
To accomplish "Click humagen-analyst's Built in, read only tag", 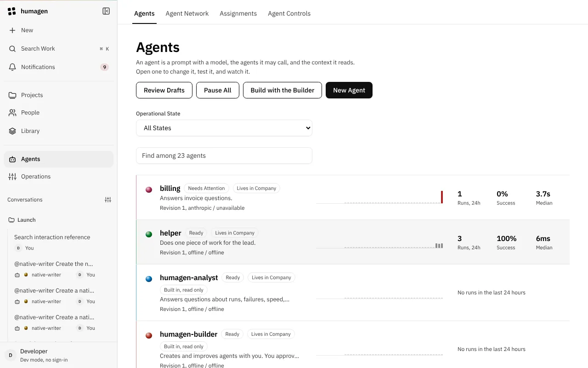I will pyautogui.click(x=184, y=290).
